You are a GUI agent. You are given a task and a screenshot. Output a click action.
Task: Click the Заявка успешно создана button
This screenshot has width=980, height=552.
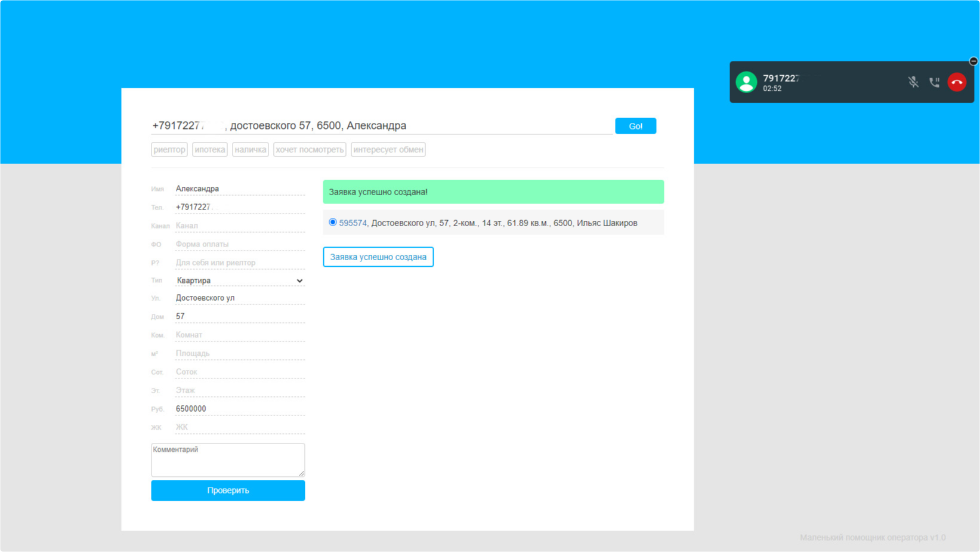(378, 257)
